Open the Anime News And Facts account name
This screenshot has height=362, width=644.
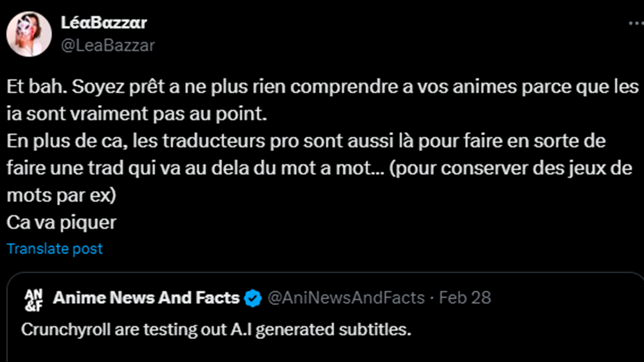tap(146, 298)
